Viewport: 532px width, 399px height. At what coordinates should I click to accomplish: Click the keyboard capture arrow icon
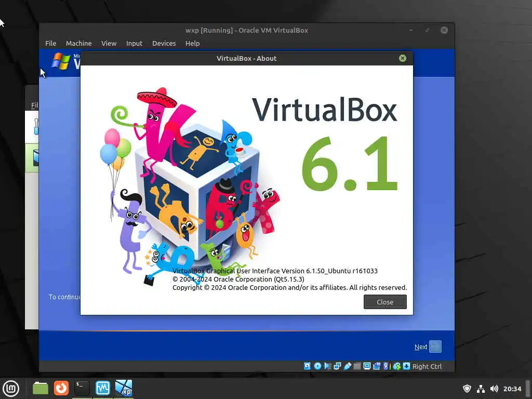406,366
